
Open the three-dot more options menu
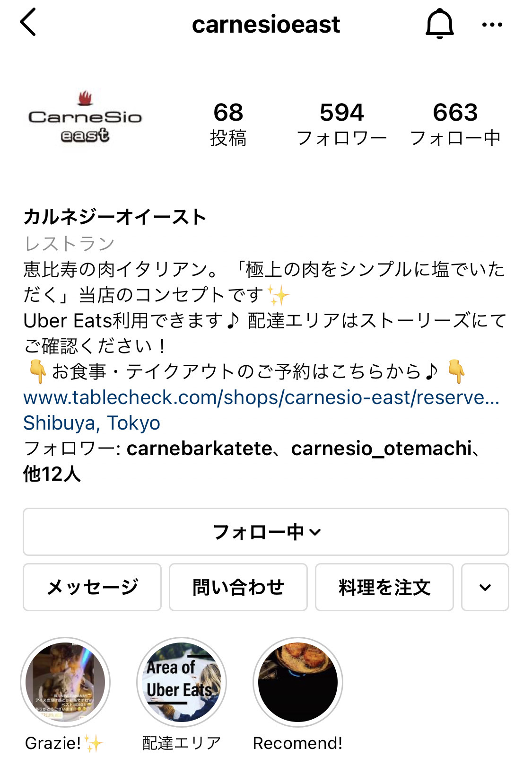492,25
